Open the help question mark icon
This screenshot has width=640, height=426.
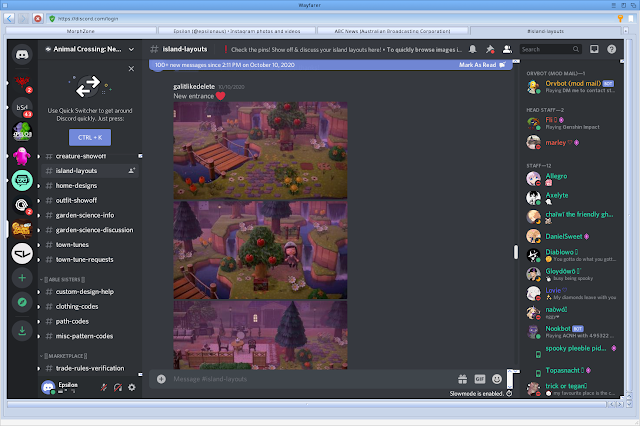click(x=611, y=49)
